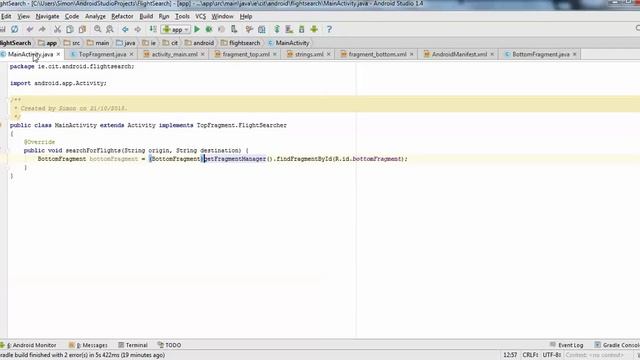Open the Build menu
Image resolution: width=640 pixels, height=360 pixels.
146,16
